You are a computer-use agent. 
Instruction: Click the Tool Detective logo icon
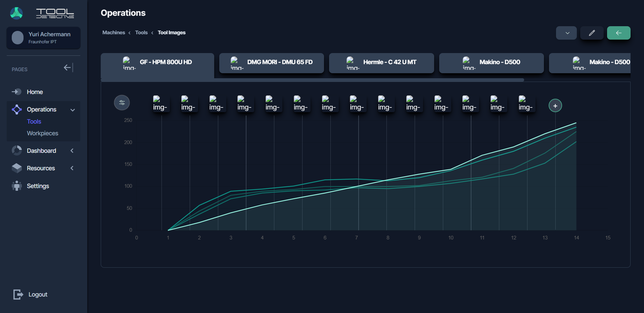tap(16, 13)
